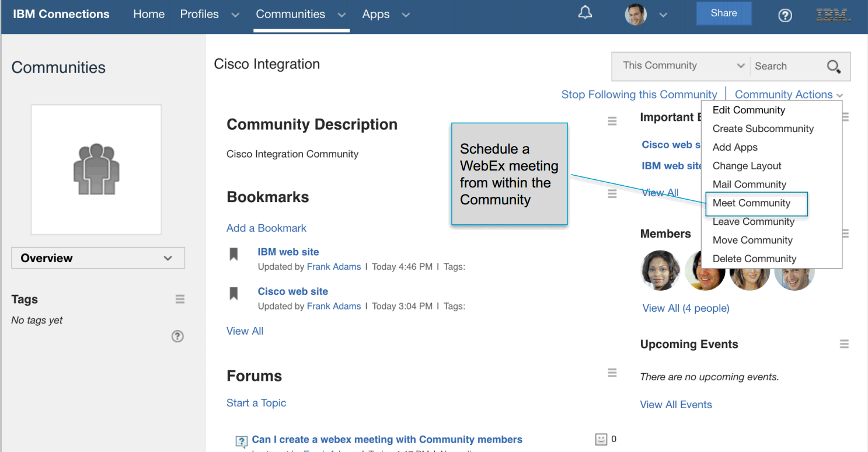This screenshot has width=868, height=452.
Task: Open the Apps navigation tab
Action: [376, 14]
